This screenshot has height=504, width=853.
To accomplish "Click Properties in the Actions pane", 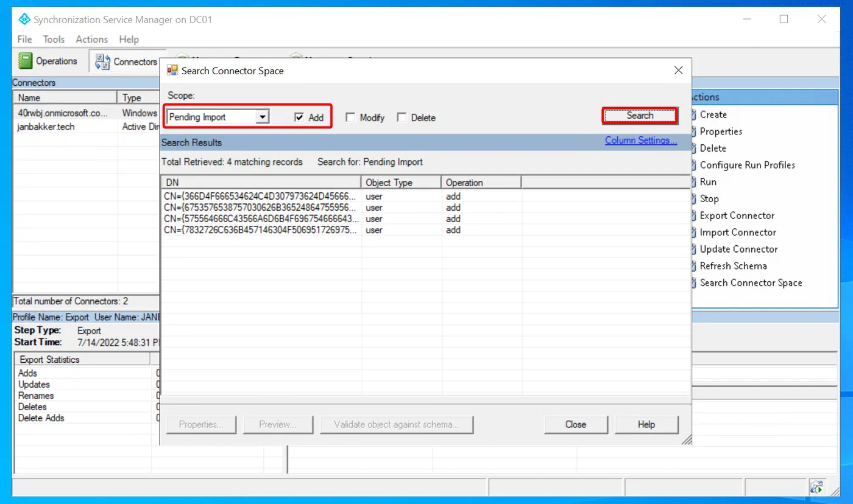I will tap(721, 131).
